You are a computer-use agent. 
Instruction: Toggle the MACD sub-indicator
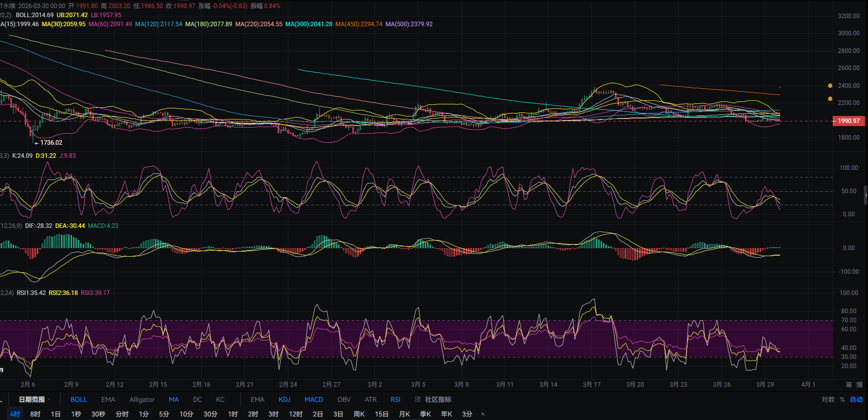[314, 399]
